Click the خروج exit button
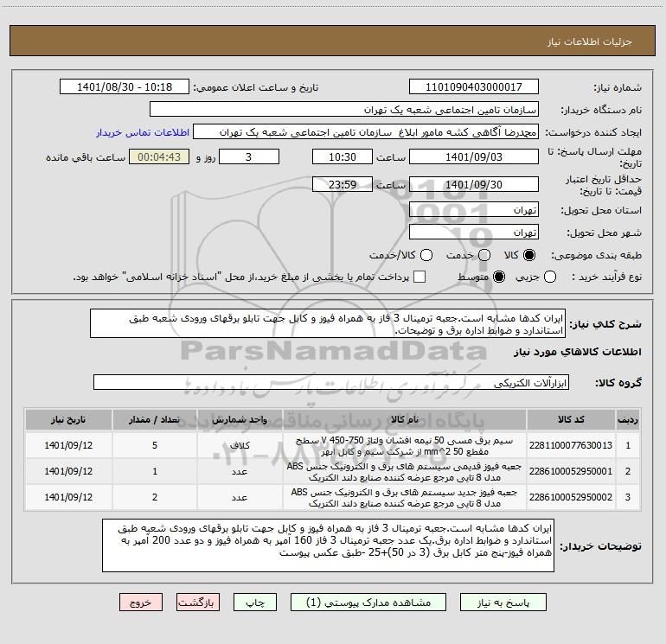Screen dimensions: 666x644 pyautogui.click(x=141, y=602)
